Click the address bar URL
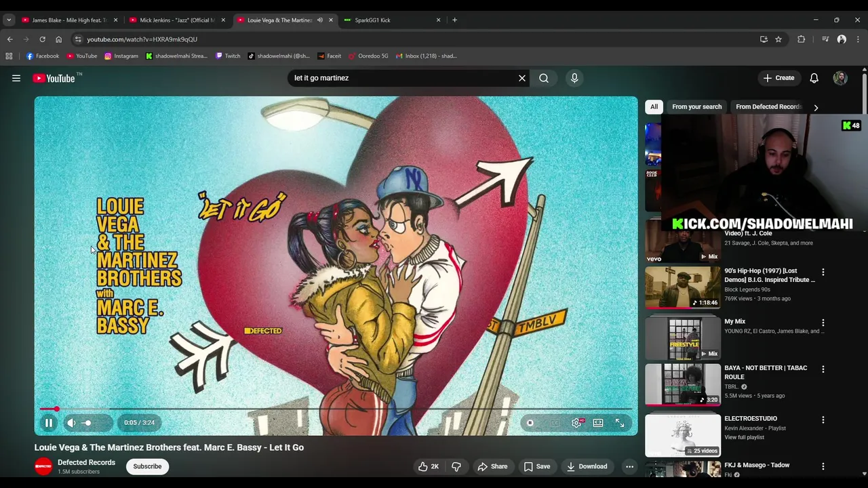Image resolution: width=868 pixels, height=488 pixels. (x=142, y=39)
